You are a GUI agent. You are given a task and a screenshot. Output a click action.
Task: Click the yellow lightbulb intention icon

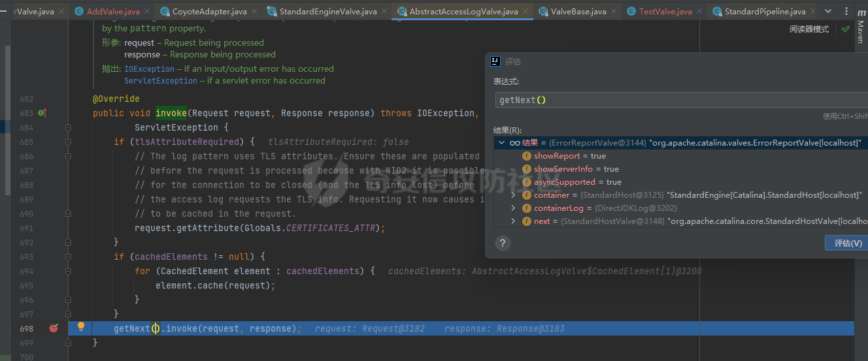coord(81,327)
